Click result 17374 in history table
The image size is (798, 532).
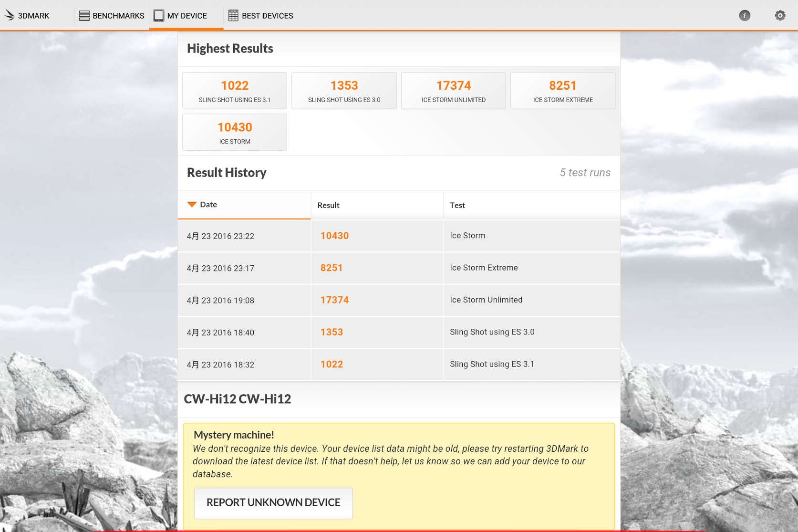tap(334, 300)
